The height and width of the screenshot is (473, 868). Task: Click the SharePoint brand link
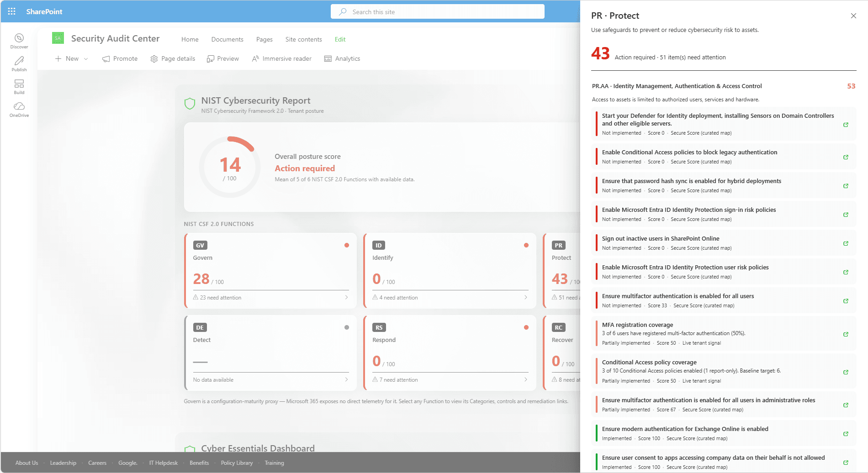click(44, 11)
